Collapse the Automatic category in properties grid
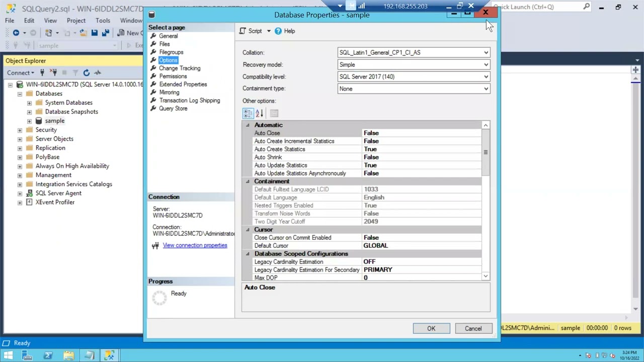644x362 pixels. 248,125
